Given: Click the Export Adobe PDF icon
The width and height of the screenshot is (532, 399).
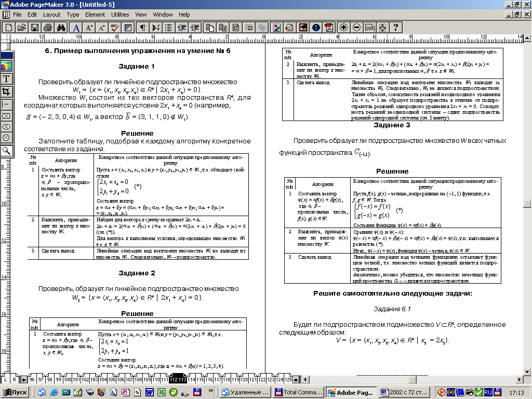Looking at the screenshot, I should [329, 28].
